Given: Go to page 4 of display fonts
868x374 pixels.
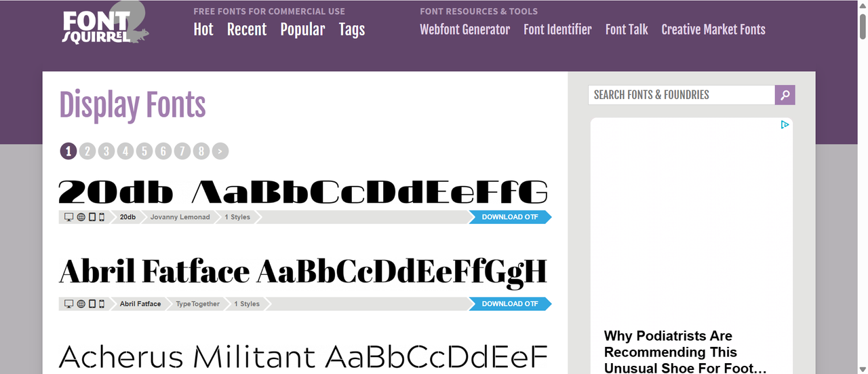Looking at the screenshot, I should [x=125, y=151].
